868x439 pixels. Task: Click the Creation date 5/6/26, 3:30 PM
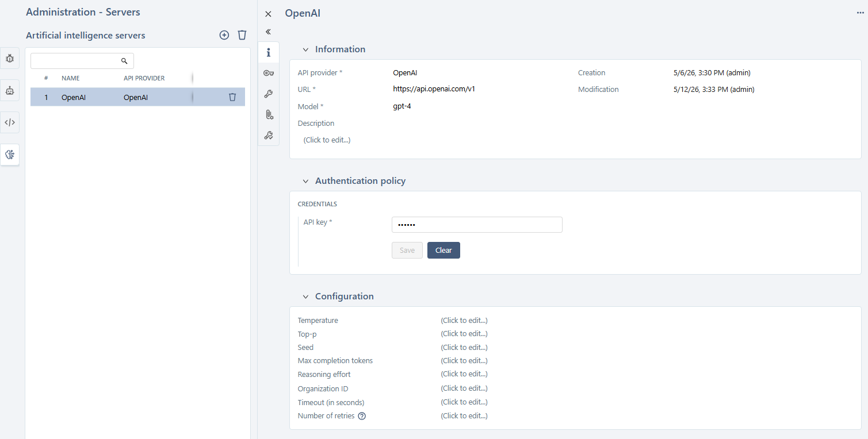point(712,73)
